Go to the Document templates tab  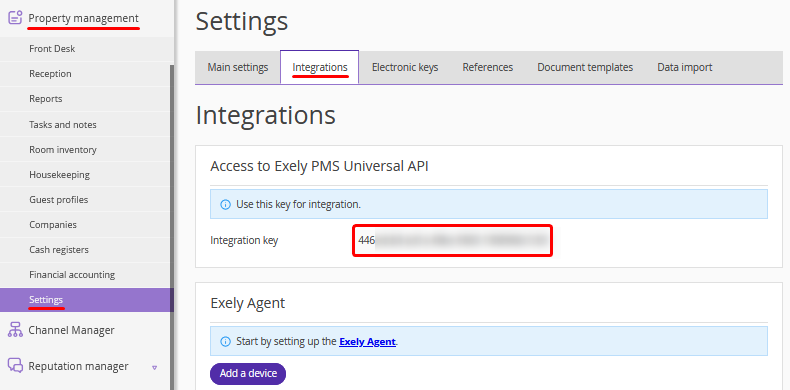pos(585,67)
